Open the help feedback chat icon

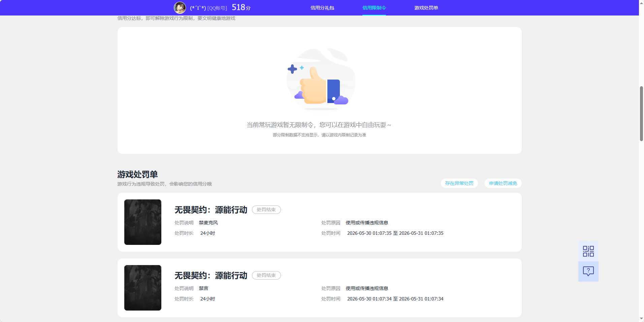tap(588, 271)
